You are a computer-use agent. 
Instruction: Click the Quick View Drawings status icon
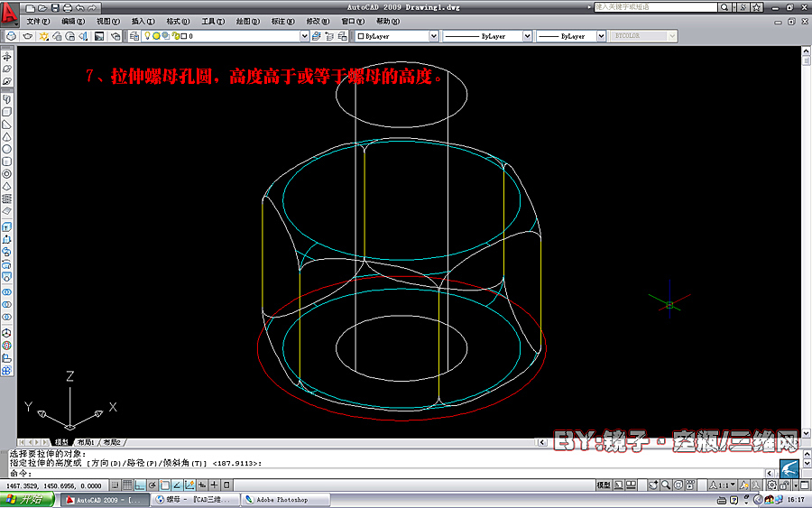point(631,485)
